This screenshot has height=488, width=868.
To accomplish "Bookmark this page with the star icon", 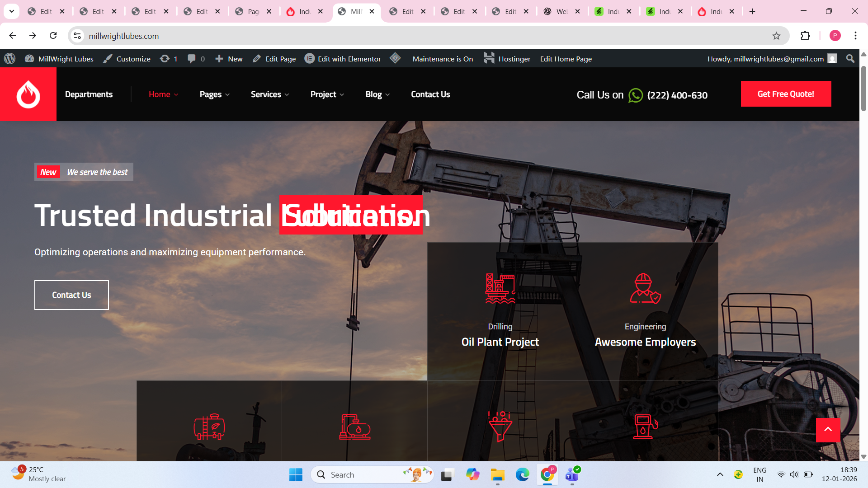I will pyautogui.click(x=776, y=36).
